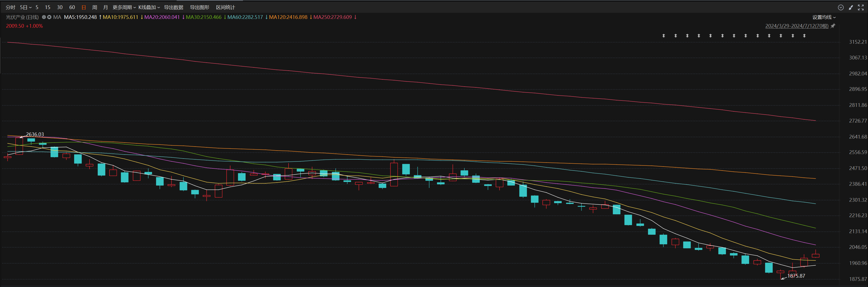The width and height of the screenshot is (868, 287).
Task: Click the MA60:2282.517 label
Action: [245, 17]
